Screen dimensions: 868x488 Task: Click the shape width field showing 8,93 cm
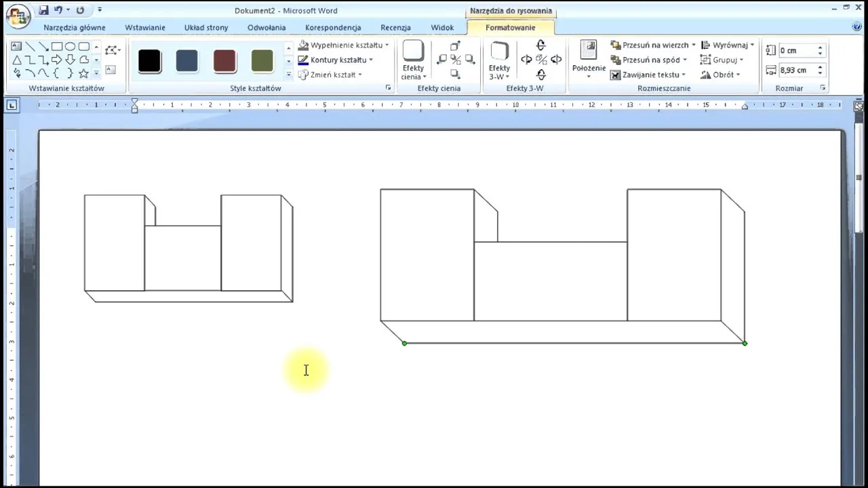point(796,70)
